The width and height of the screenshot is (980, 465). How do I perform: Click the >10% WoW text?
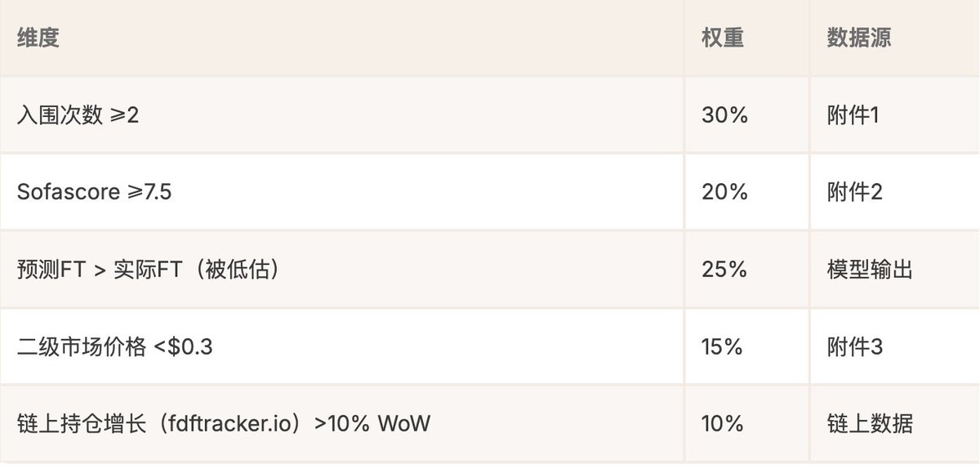371,423
